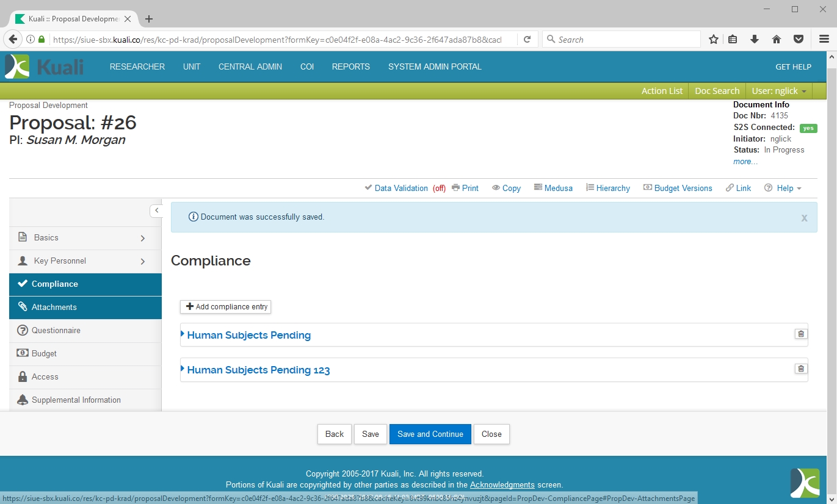Expand Human Subjects Pending 123 section
This screenshot has width=837, height=504.
pos(258,370)
